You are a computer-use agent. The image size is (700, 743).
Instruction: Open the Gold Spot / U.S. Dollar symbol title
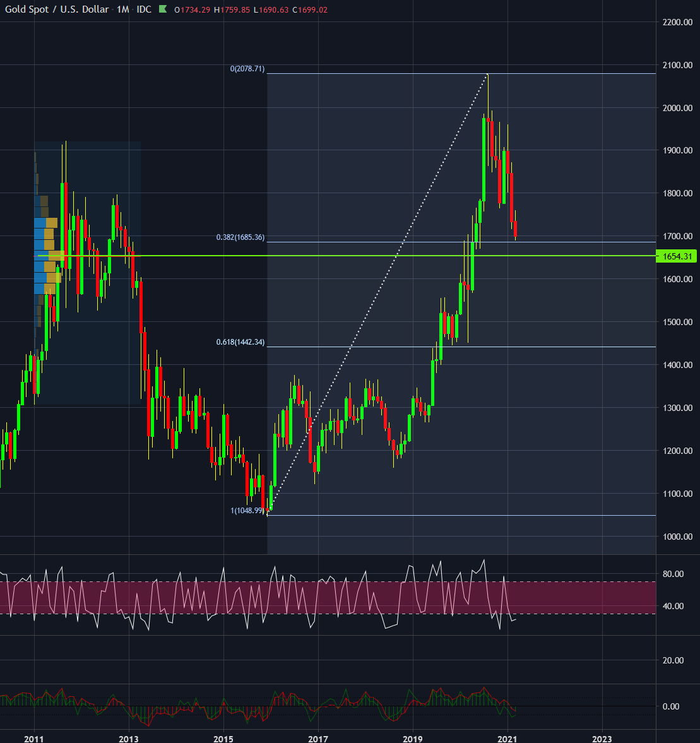pos(57,9)
